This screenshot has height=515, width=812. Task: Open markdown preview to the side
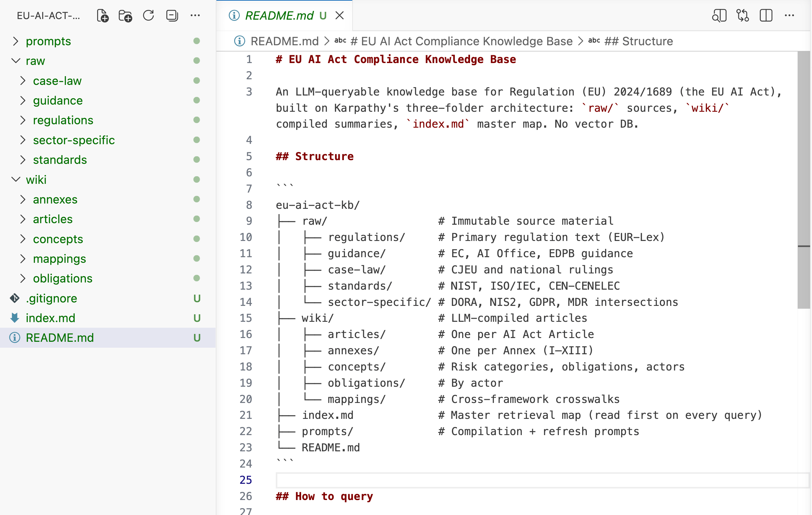click(719, 16)
